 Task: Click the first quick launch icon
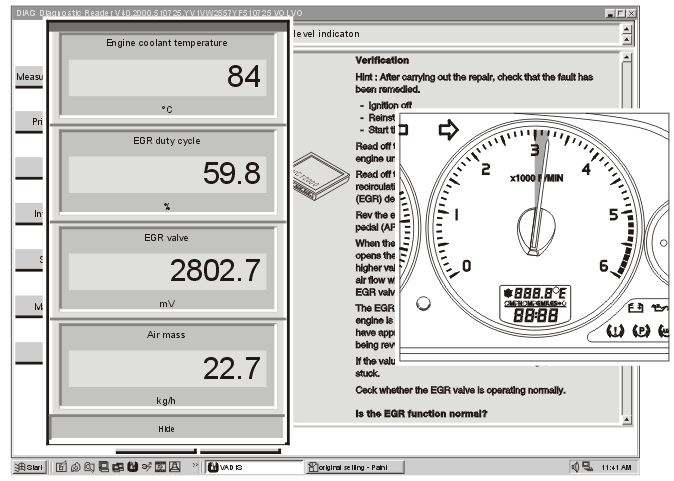pyautogui.click(x=61, y=467)
